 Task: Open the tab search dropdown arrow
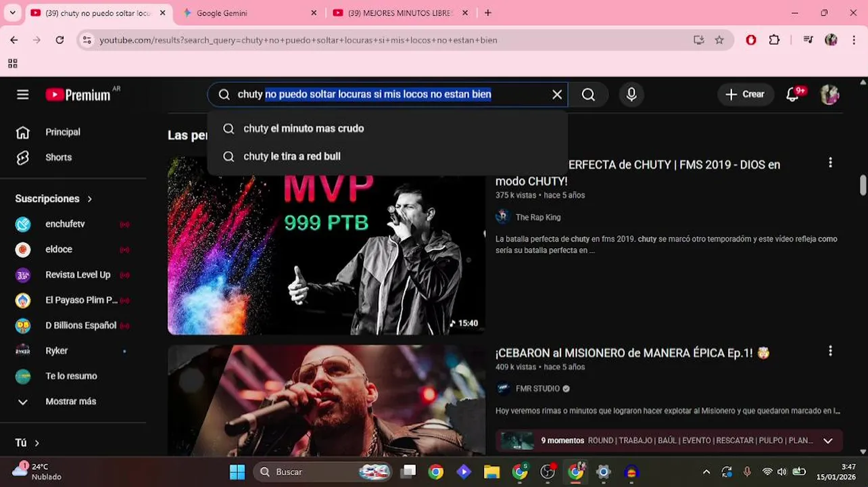[12, 13]
